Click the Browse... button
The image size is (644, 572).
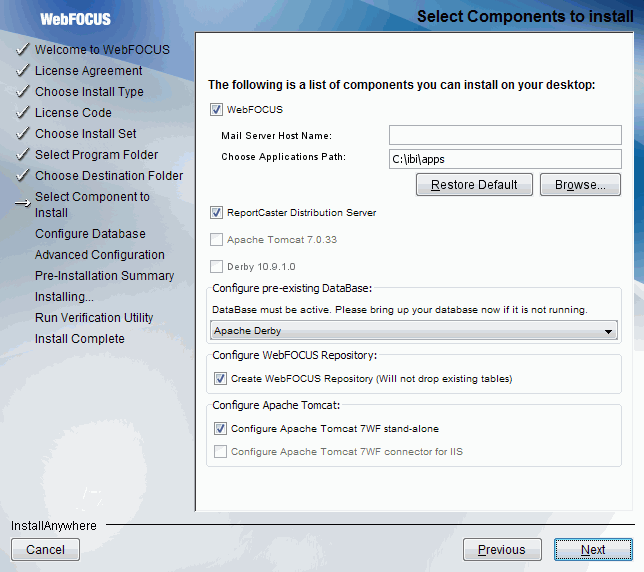(x=580, y=185)
